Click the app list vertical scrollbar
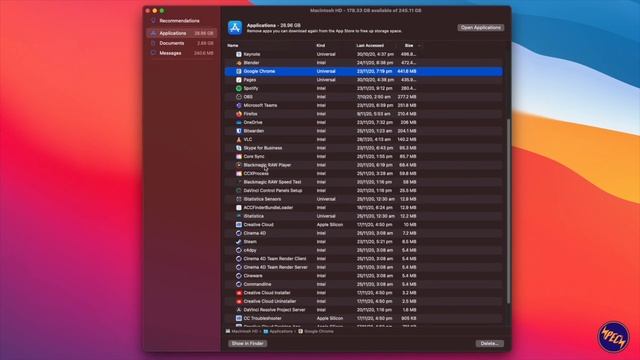Image resolution: width=640 pixels, height=360 pixels. 508,211
